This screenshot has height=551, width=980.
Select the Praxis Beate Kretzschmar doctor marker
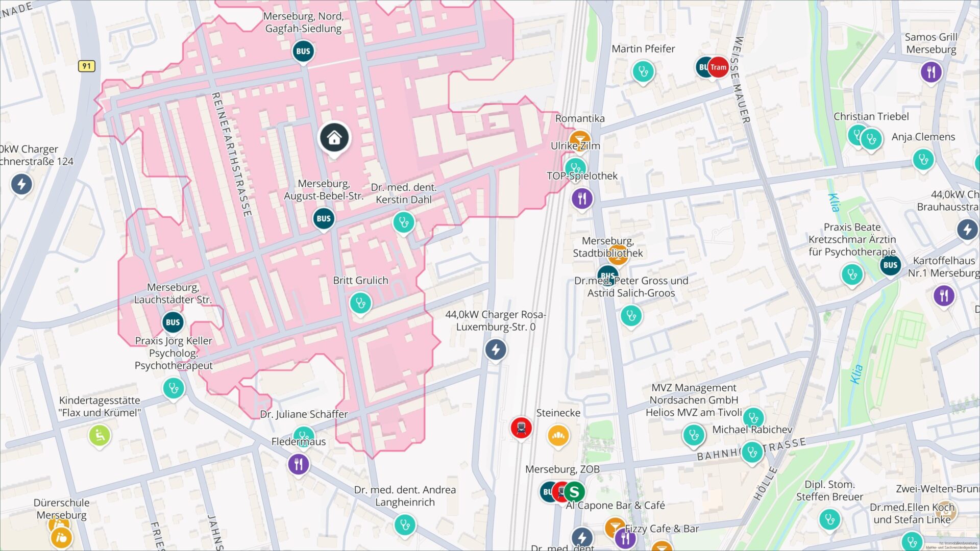click(852, 275)
